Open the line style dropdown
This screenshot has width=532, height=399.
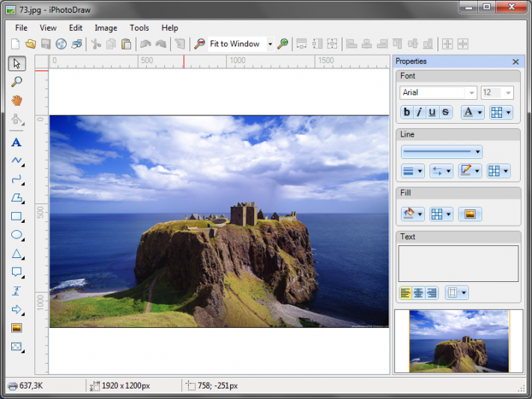[x=441, y=151]
